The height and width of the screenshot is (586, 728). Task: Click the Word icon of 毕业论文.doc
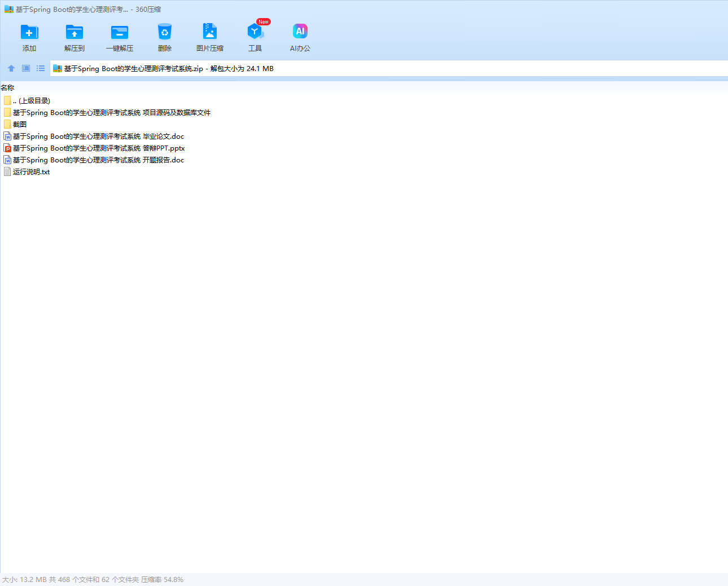click(7, 136)
